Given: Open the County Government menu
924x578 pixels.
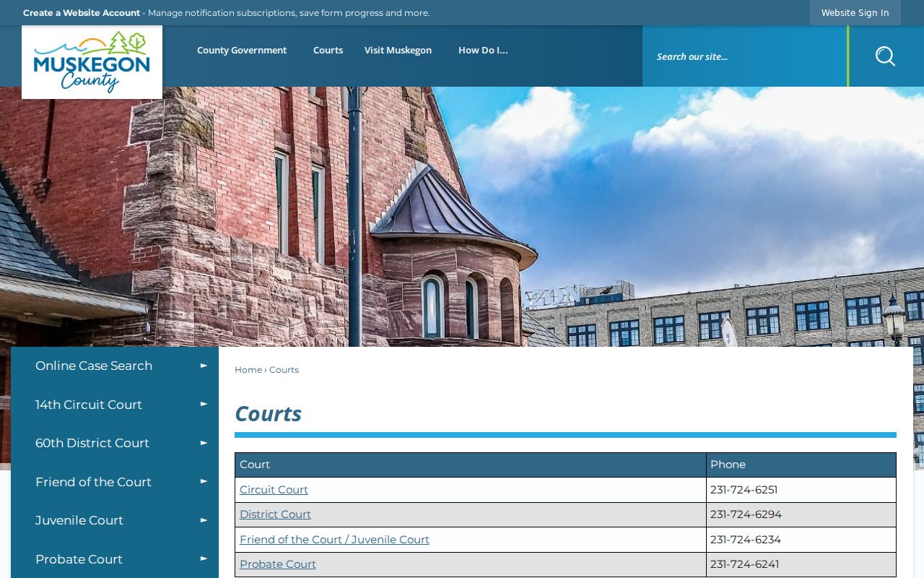Looking at the screenshot, I should (242, 50).
